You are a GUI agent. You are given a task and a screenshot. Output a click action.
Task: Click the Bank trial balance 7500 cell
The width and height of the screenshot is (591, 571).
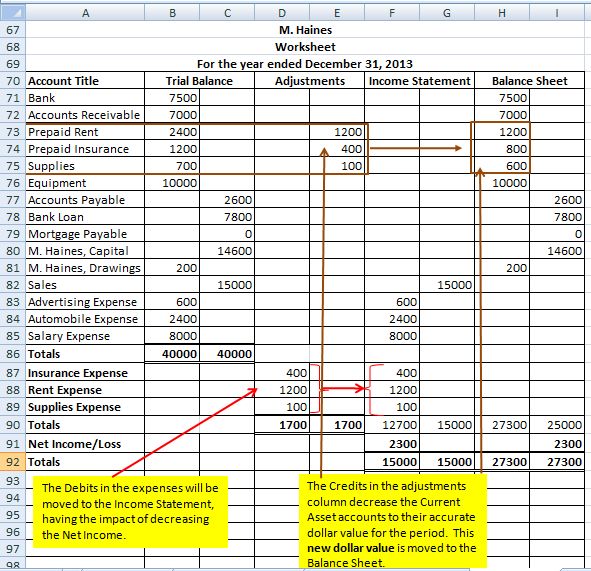[172, 98]
